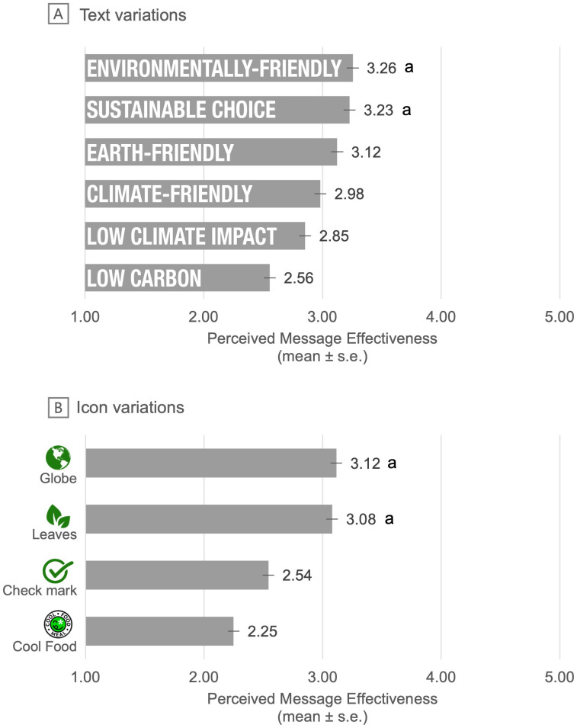Select the LOW CLIMATE IMPACT bar

(x=195, y=236)
